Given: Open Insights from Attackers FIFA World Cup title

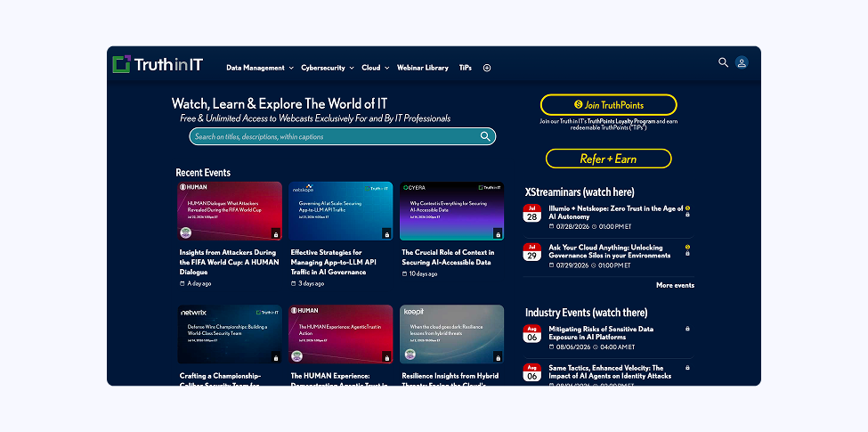Looking at the screenshot, I should (x=229, y=263).
